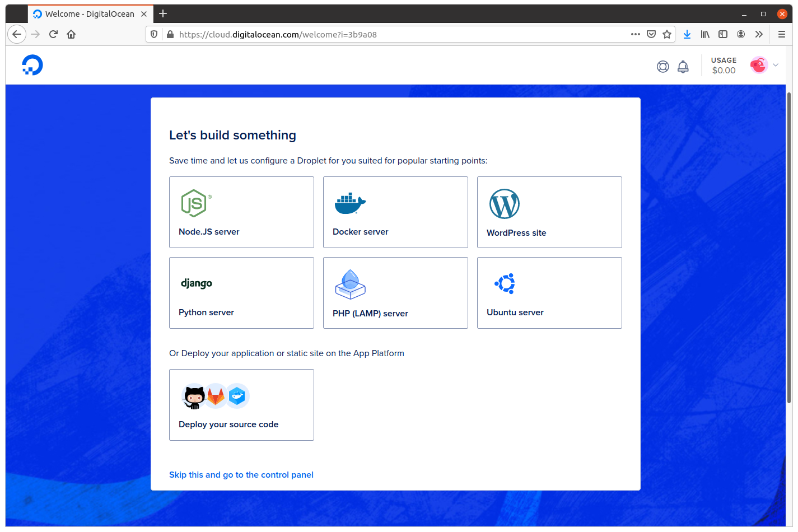
Task: Choose the Node.JS server label
Action: click(x=209, y=232)
